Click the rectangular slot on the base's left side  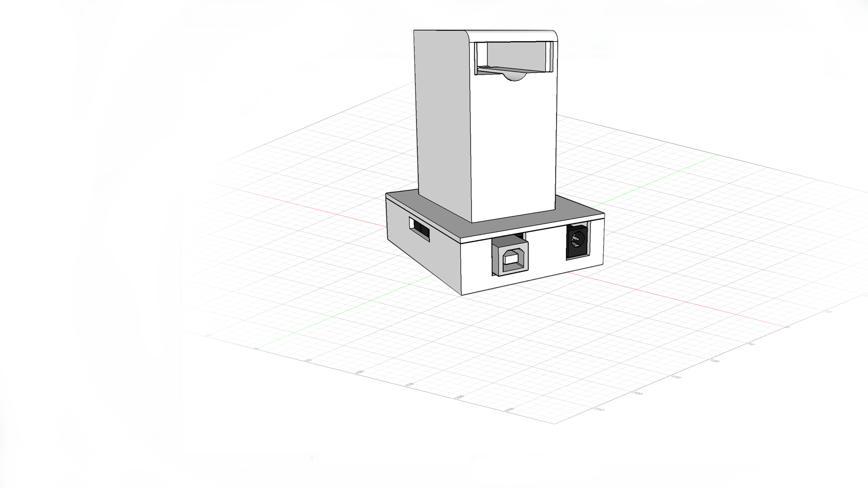(420, 229)
